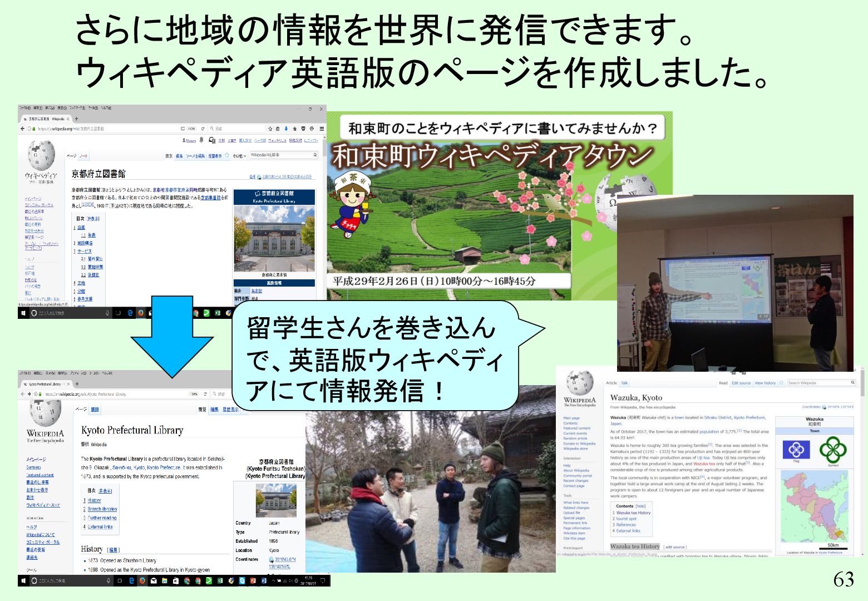Click hide toggle in Wazuka Contents box
The image size is (868, 601).
pyautogui.click(x=640, y=506)
